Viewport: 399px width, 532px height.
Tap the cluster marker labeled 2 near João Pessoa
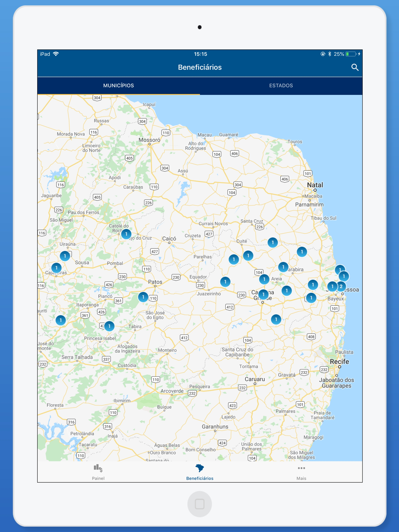tap(341, 286)
